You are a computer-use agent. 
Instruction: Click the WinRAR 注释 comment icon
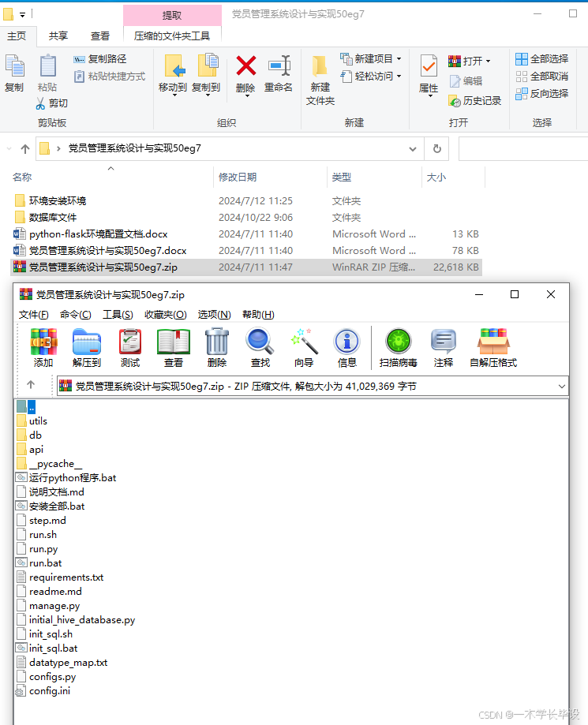click(444, 342)
